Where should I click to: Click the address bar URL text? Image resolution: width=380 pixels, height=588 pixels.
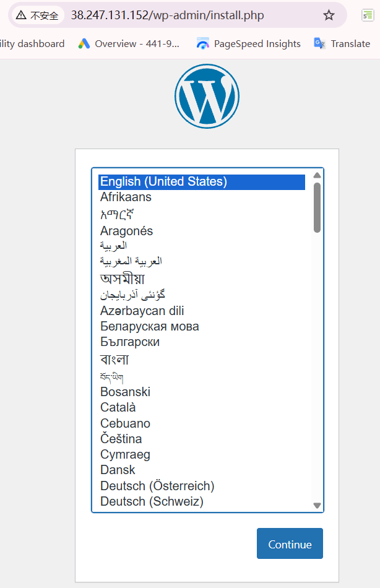[x=167, y=15]
